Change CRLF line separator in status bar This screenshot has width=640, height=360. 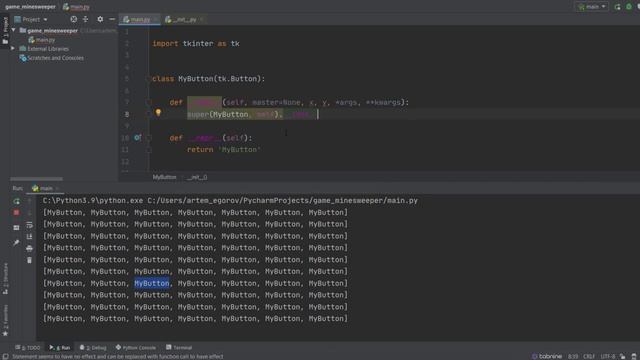[589, 356]
